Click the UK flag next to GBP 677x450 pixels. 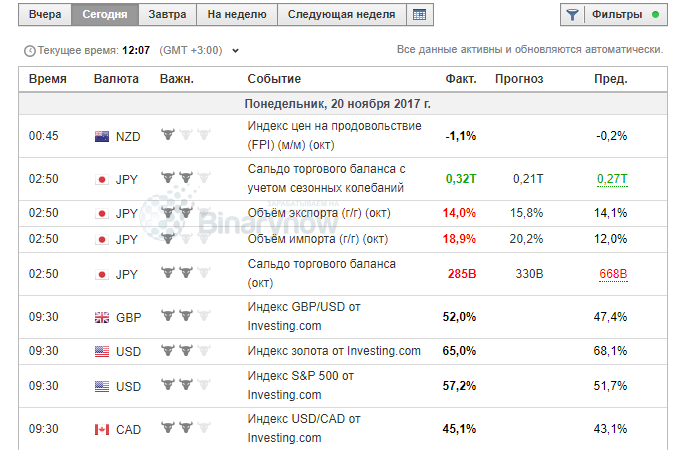point(101,318)
